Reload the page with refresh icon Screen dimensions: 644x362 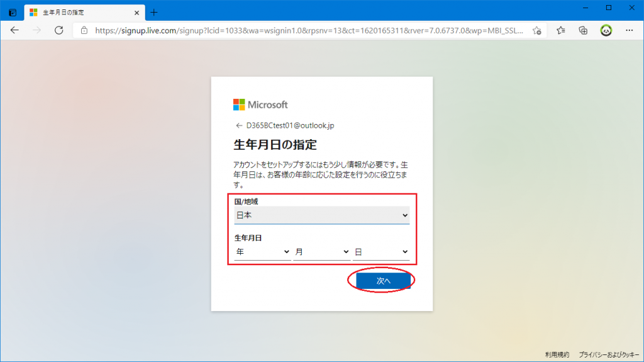(x=58, y=30)
